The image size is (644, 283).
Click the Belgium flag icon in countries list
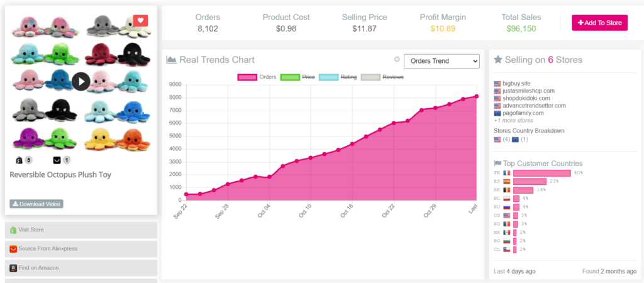506,190
